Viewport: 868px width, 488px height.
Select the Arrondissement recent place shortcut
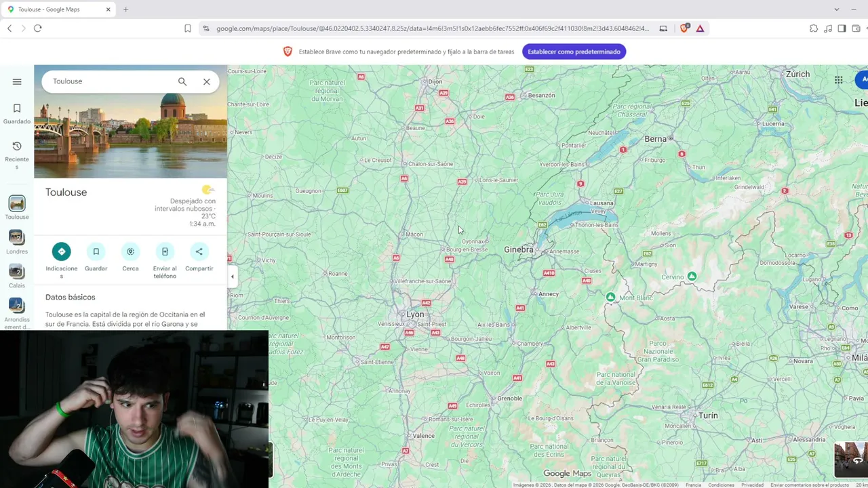tap(17, 313)
